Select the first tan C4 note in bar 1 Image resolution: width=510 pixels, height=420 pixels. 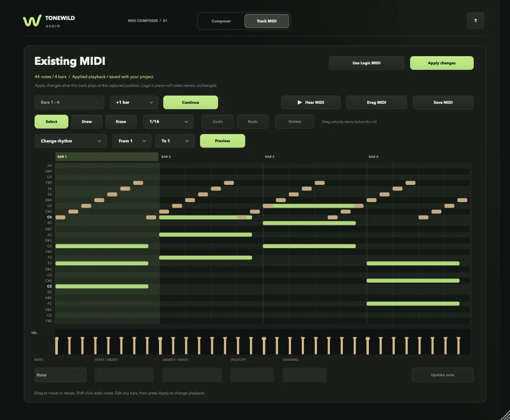tap(61, 217)
